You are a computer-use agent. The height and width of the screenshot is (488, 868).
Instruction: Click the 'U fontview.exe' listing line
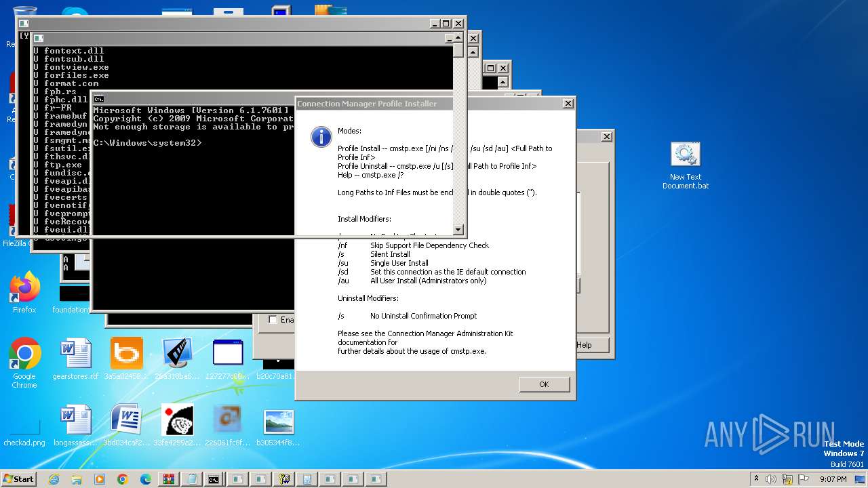(x=71, y=67)
